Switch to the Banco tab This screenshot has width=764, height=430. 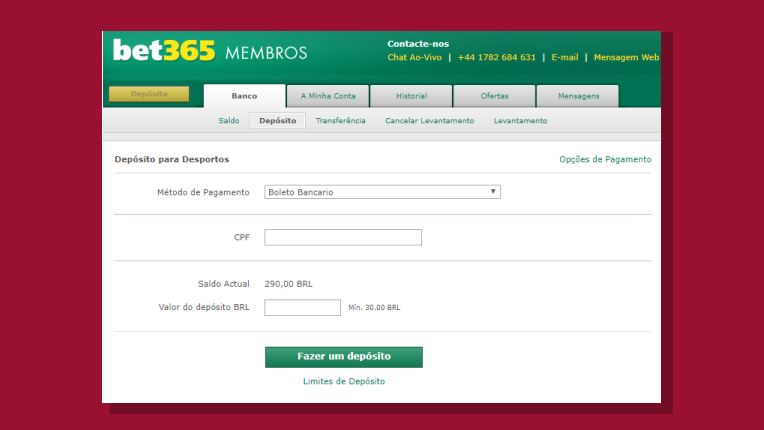click(x=245, y=96)
